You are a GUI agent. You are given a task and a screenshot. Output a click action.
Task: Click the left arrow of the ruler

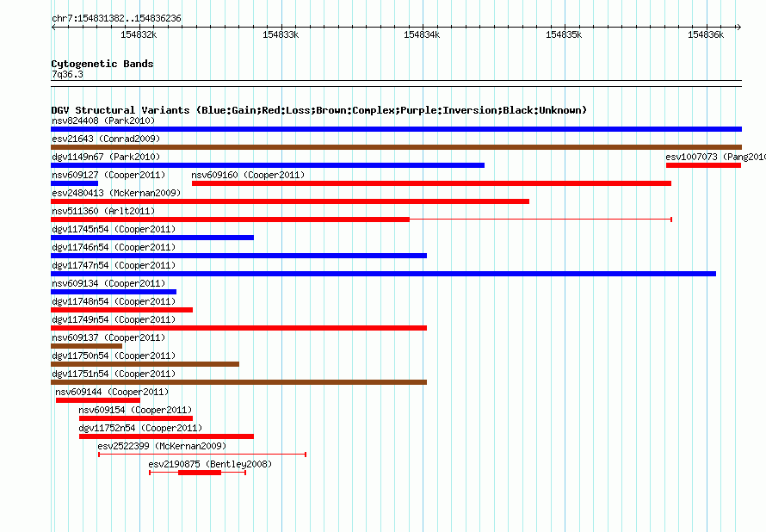click(53, 28)
